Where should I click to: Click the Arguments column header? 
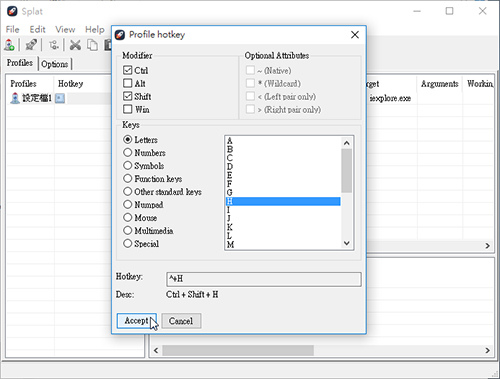point(439,84)
